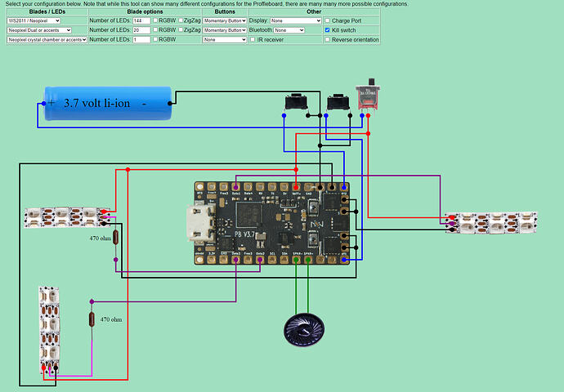Open the Neopixel crystal chamber or accents dropdown
The image size is (564, 392).
click(47, 39)
